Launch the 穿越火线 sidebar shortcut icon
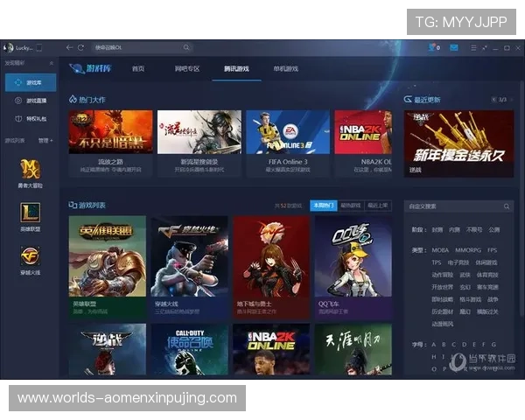The width and height of the screenshot is (525, 420). (x=31, y=255)
